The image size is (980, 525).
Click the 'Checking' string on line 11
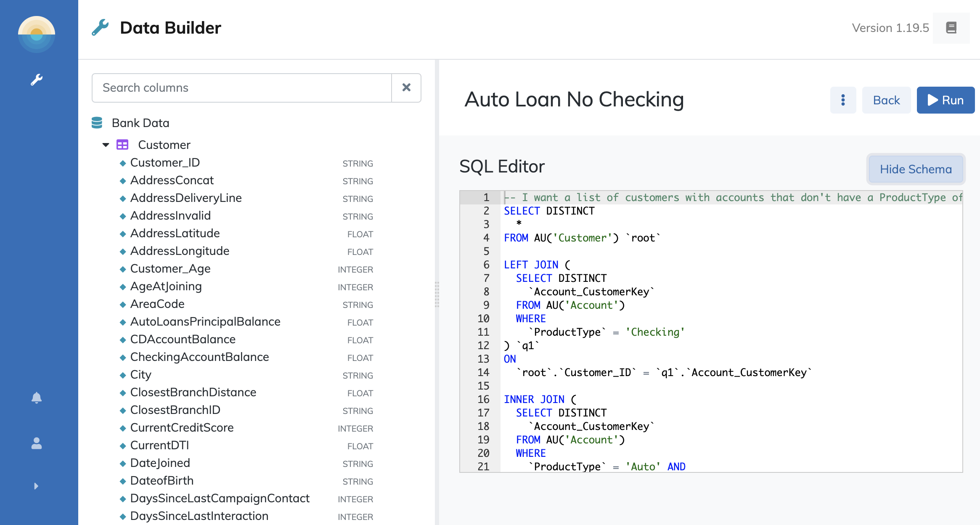click(x=655, y=332)
